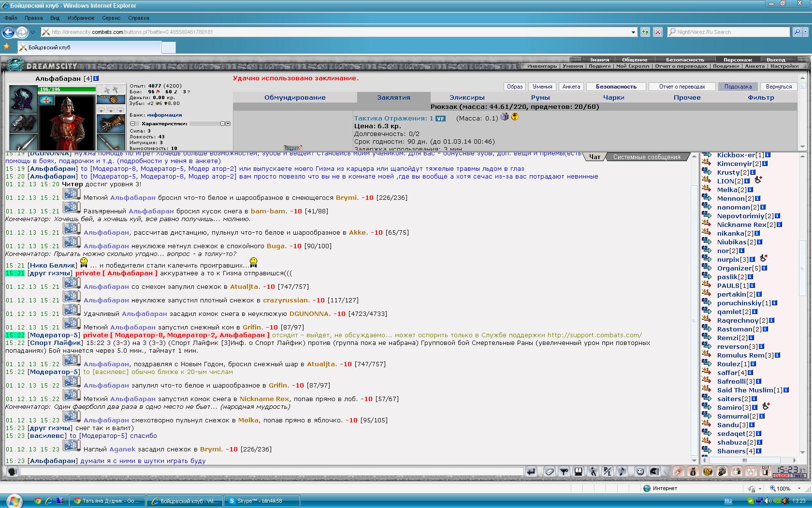Image resolution: width=812 pixels, height=508 pixels.
Task: Click the send message arrow icon
Action: coord(531,472)
